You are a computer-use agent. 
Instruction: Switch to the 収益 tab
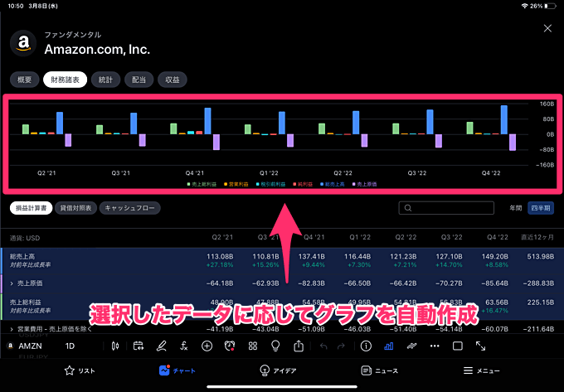[x=173, y=80]
